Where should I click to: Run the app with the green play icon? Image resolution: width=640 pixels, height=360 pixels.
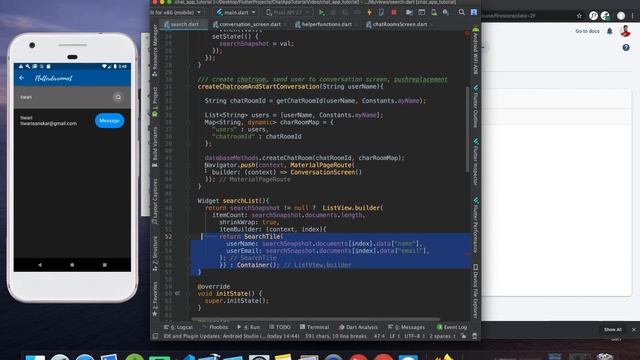[x=322, y=13]
